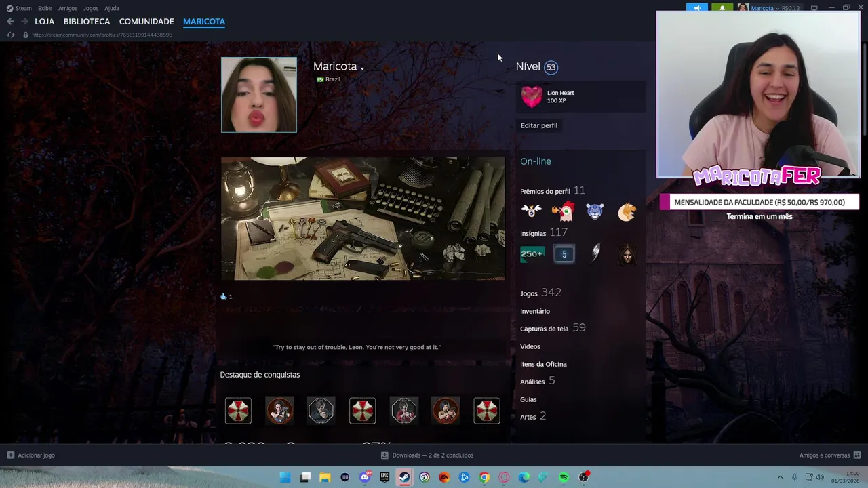Image resolution: width=868 pixels, height=488 pixels.
Task: Open the Amigos menu
Action: click(68, 8)
